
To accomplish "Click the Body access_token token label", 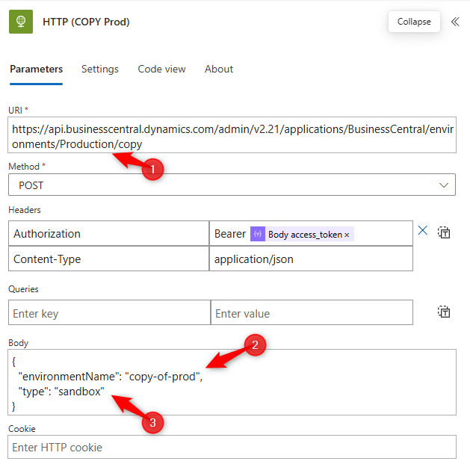I will tap(305, 235).
